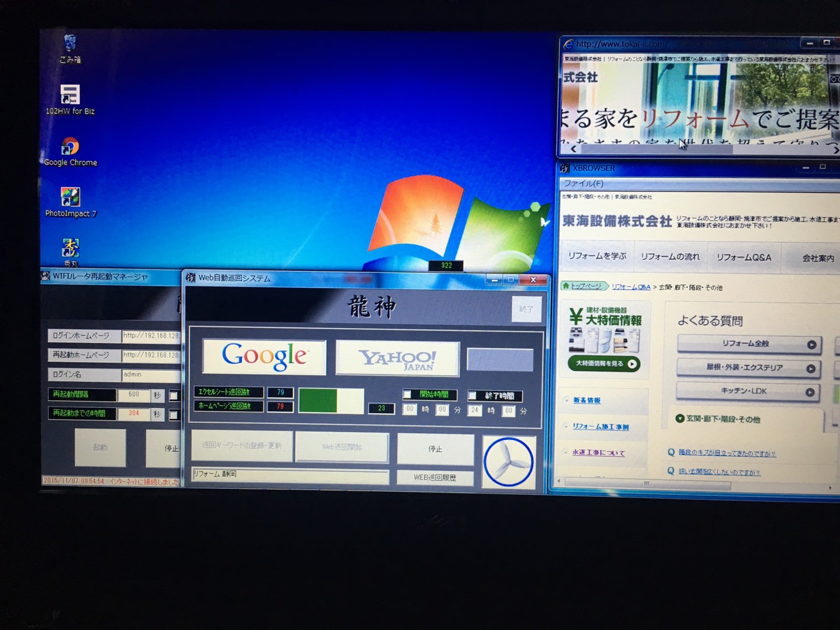Open the ファイル(F) menu in XBROWSER
Screen dimensions: 840x630
[583, 184]
